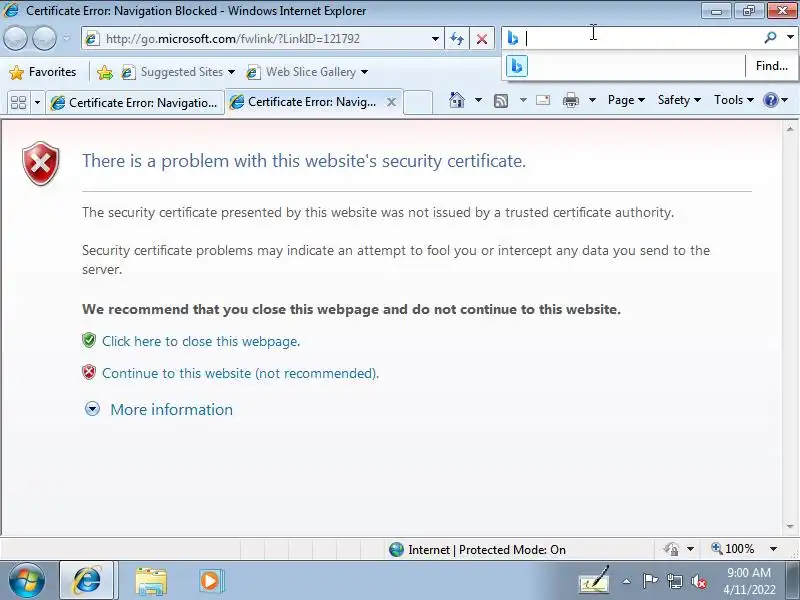This screenshot has width=800, height=600.
Task: Click the Refresh page icon
Action: tap(457, 39)
